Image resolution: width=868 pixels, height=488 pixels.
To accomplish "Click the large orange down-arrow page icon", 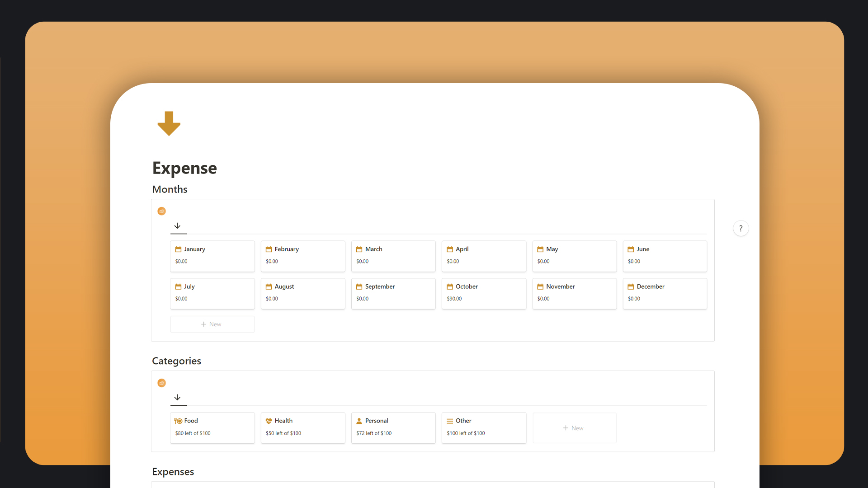I will [169, 123].
